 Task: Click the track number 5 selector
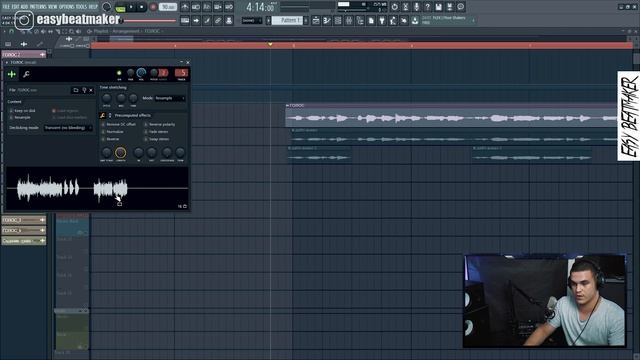pyautogui.click(x=182, y=73)
